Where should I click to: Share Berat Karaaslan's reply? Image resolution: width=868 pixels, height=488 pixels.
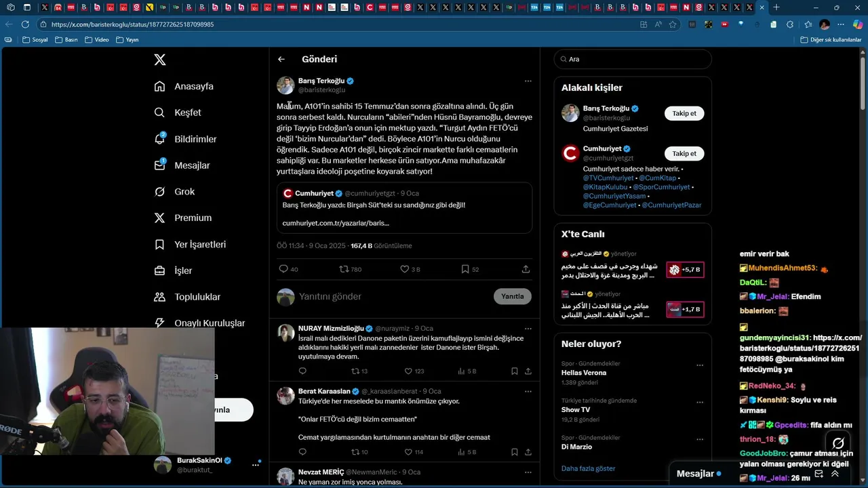(528, 452)
